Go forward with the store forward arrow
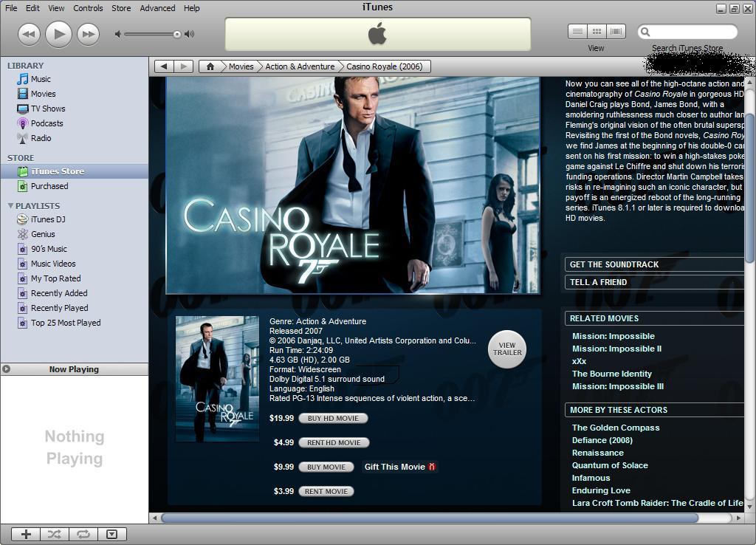The width and height of the screenshot is (756, 545). [x=183, y=66]
